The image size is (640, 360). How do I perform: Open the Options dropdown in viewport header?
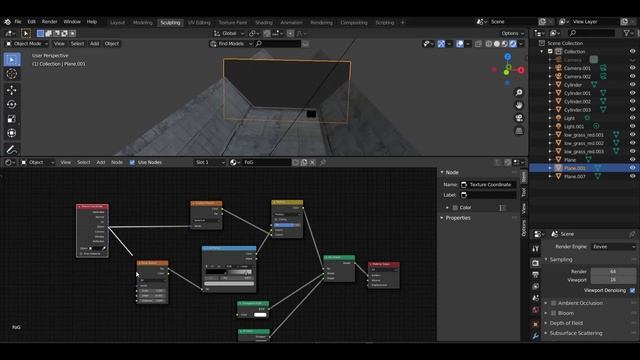(513, 33)
